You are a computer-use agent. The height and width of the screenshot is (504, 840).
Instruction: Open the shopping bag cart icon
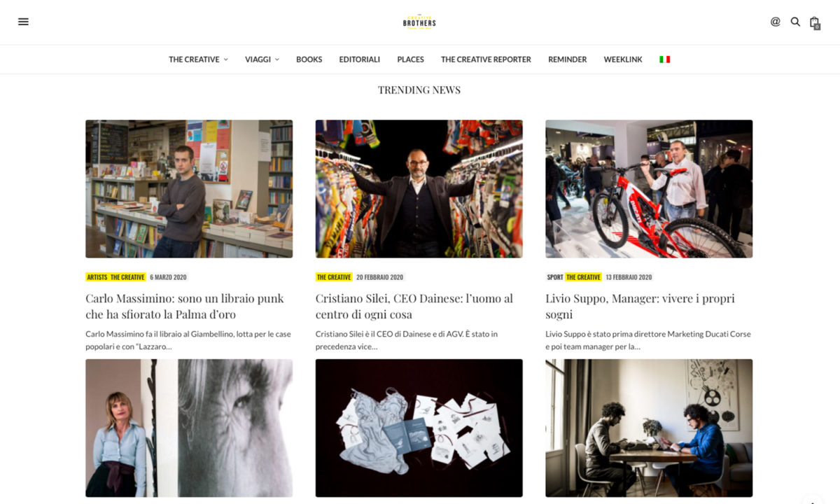[x=815, y=22]
